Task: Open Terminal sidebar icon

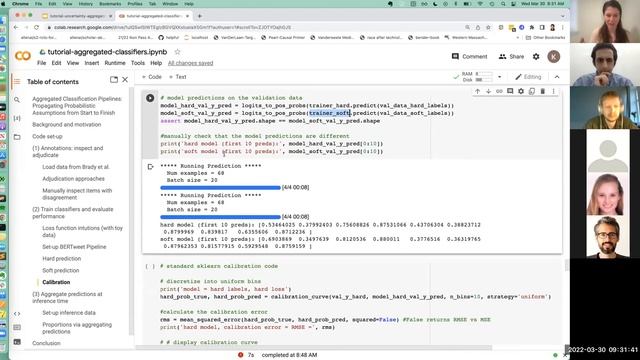Action: click(17, 342)
